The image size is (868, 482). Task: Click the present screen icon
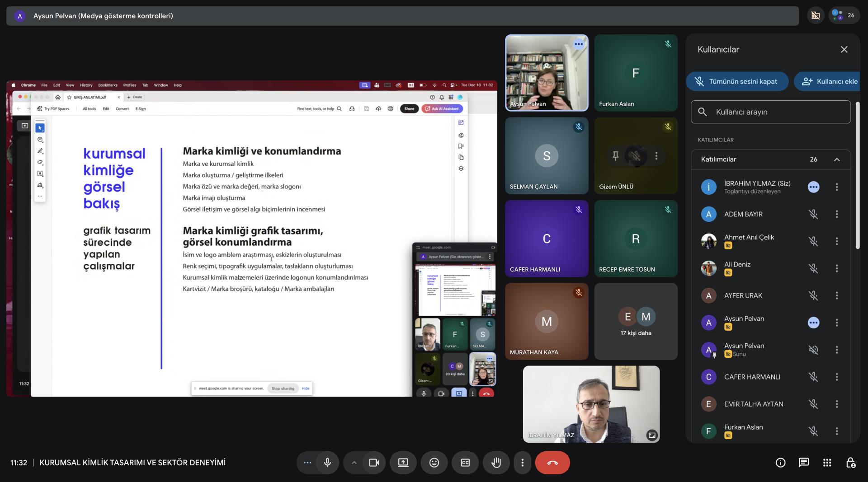click(x=403, y=463)
